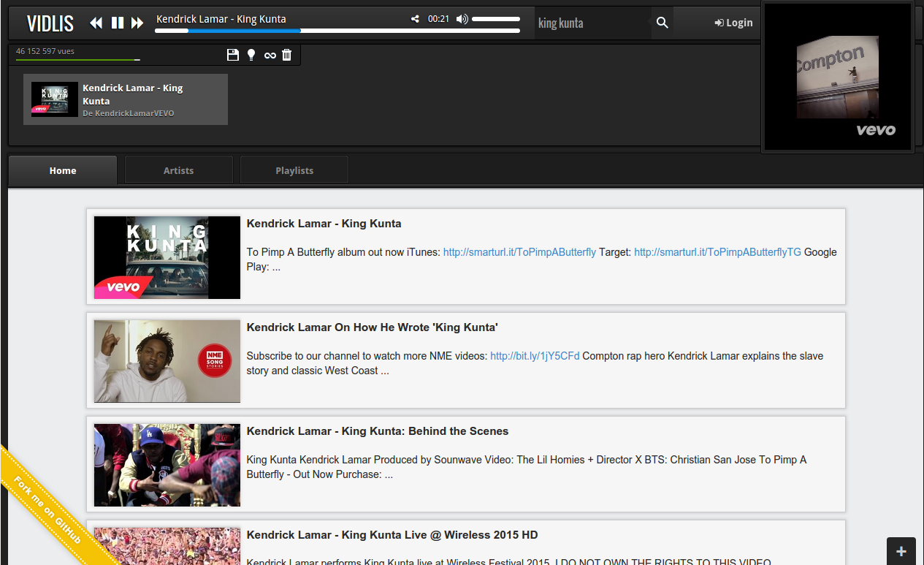Screen dimensions: 924x565
Task: Skip to the next track
Action: [137, 23]
